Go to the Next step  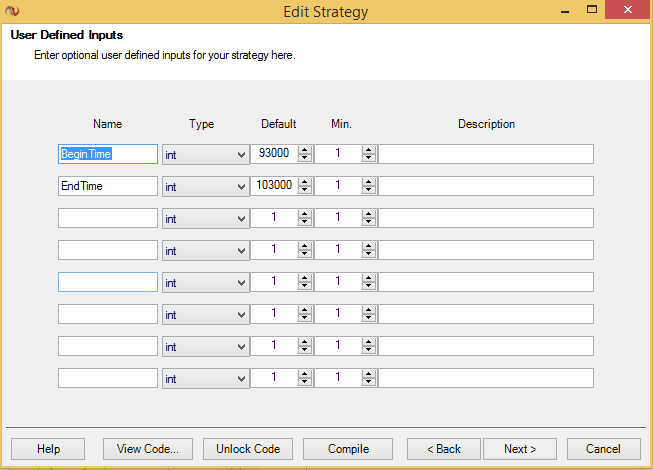[520, 449]
